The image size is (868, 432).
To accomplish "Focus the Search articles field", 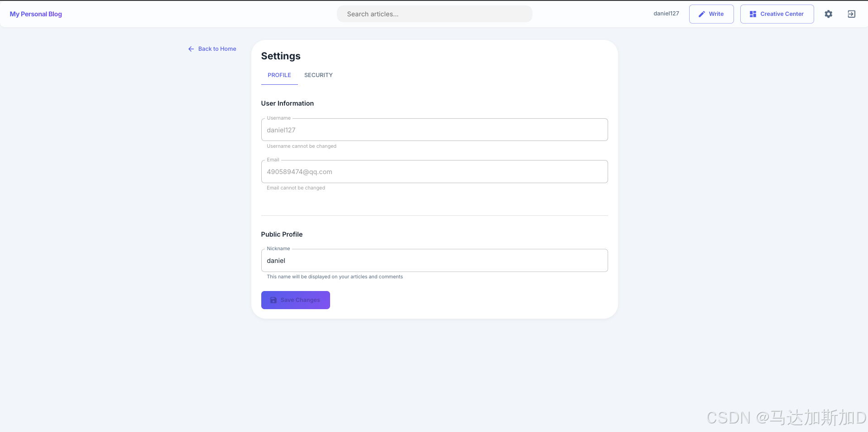I will (x=435, y=14).
